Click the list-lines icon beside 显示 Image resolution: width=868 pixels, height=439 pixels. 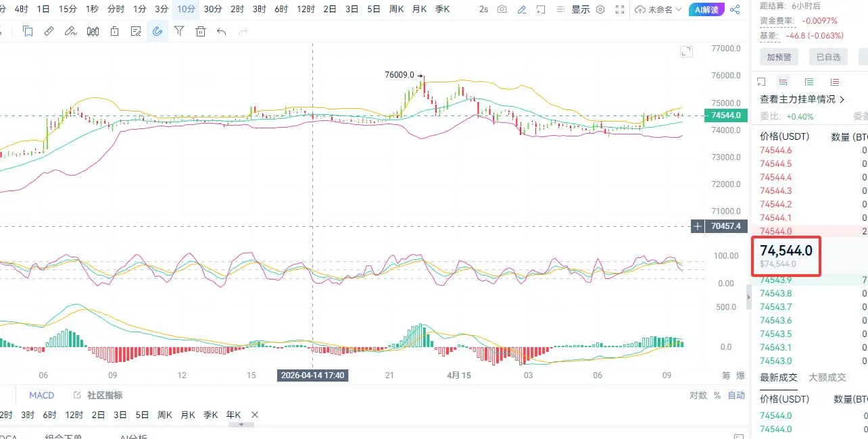560,9
